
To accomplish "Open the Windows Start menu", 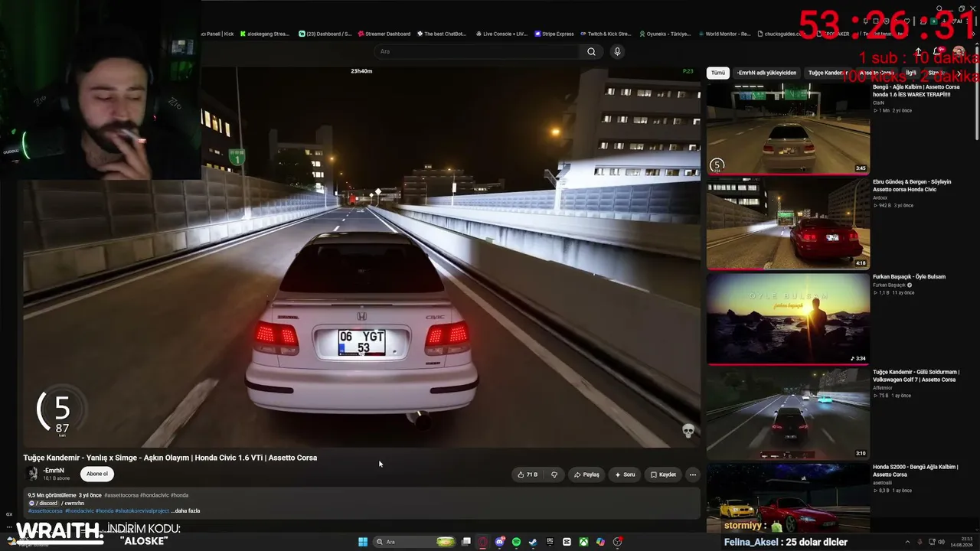I will pyautogui.click(x=363, y=542).
